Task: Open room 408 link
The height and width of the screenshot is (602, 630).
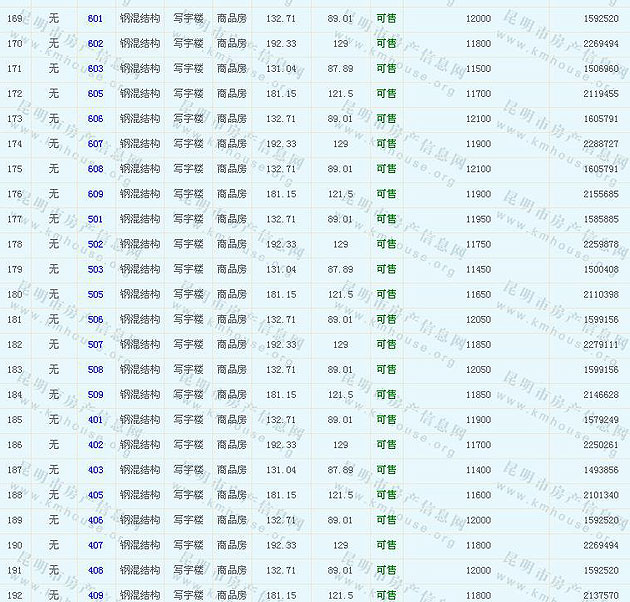Action: pyautogui.click(x=95, y=570)
